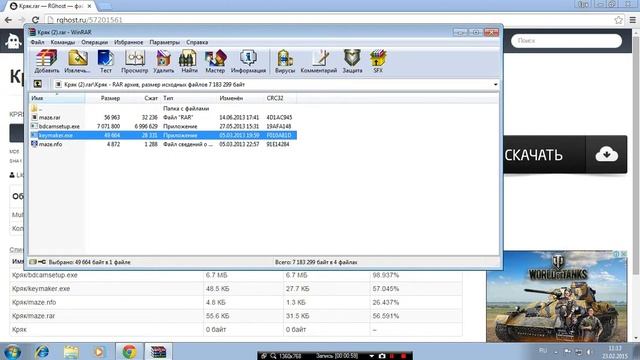This screenshot has width=640, height=360.
Task: Switch to Chrome via the taskbar
Action: point(129,351)
